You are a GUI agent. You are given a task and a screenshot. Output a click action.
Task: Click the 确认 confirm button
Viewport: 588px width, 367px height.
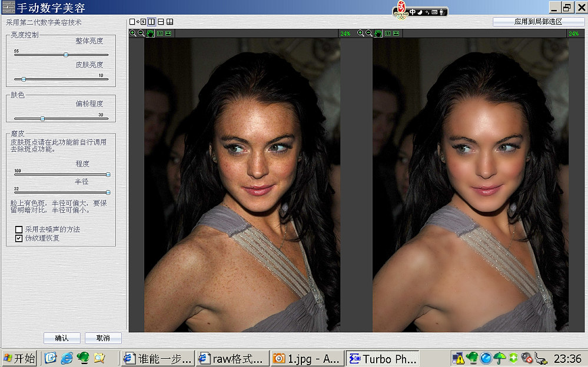click(x=62, y=338)
